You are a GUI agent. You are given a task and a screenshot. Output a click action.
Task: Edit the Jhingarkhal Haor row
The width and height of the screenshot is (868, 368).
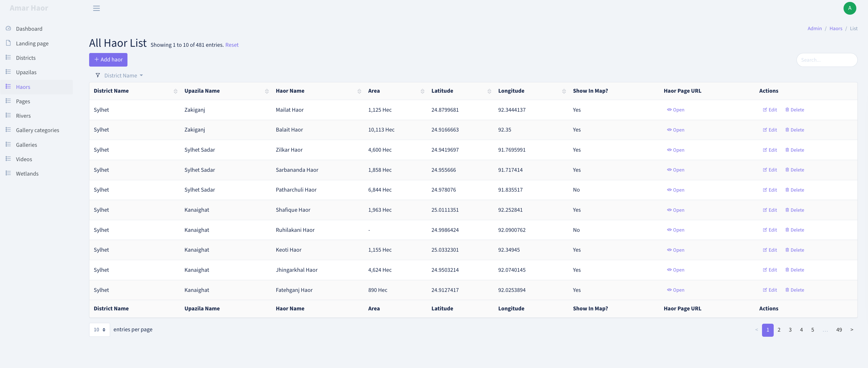(770, 270)
